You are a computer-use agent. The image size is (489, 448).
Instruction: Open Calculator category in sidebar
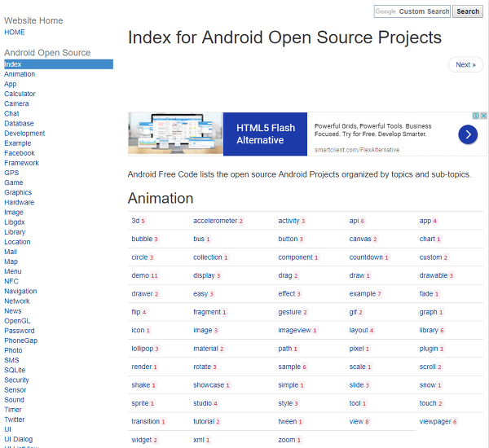20,94
